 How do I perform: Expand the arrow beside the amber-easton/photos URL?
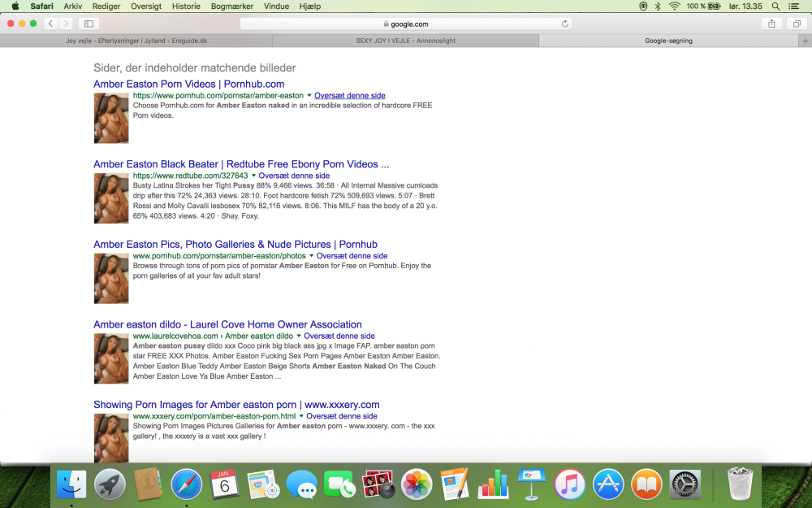click(x=311, y=255)
